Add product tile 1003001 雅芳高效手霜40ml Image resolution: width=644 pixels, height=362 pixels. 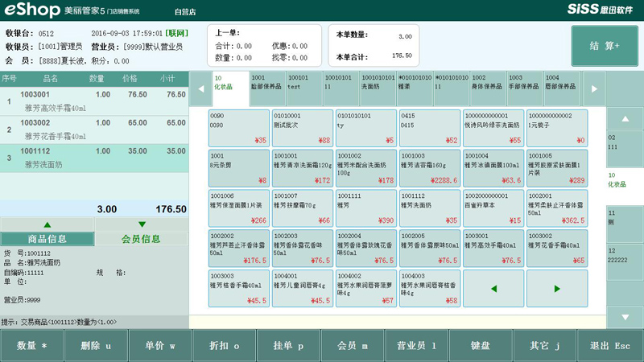coord(493,249)
